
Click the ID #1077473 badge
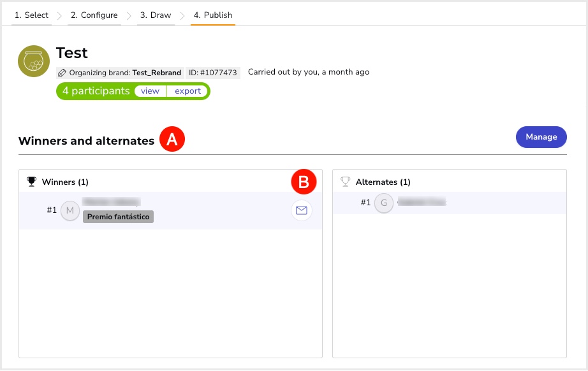tap(213, 73)
